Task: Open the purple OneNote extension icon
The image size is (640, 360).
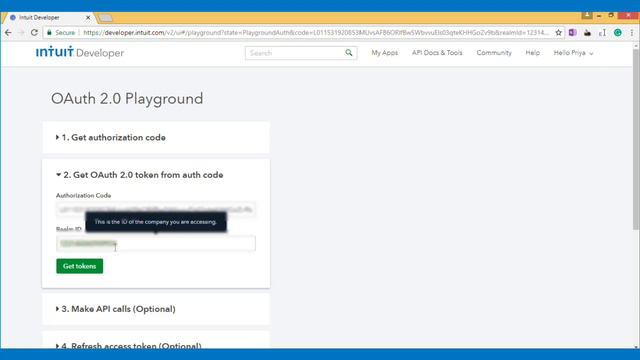Action: [x=573, y=33]
